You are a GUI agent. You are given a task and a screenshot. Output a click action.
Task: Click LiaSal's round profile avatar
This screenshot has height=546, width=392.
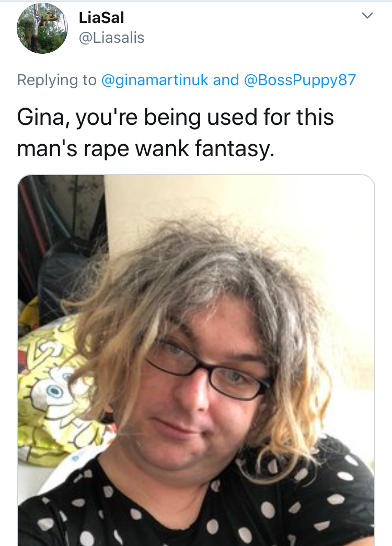click(x=42, y=28)
